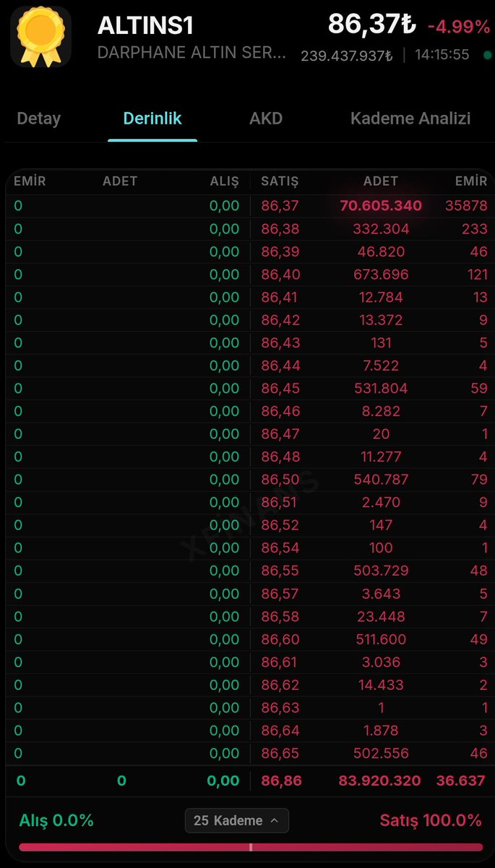Image resolution: width=495 pixels, height=868 pixels.
Task: Click quantity 332.304
Action: (x=381, y=229)
